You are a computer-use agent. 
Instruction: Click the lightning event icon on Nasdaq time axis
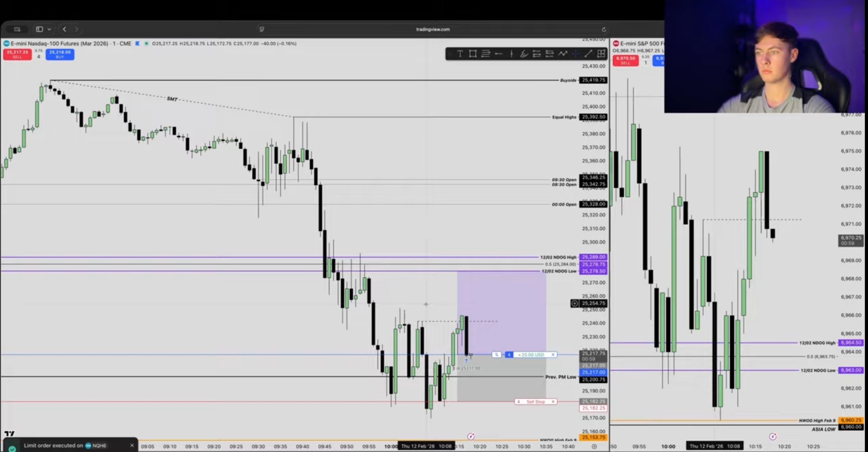coord(471,436)
